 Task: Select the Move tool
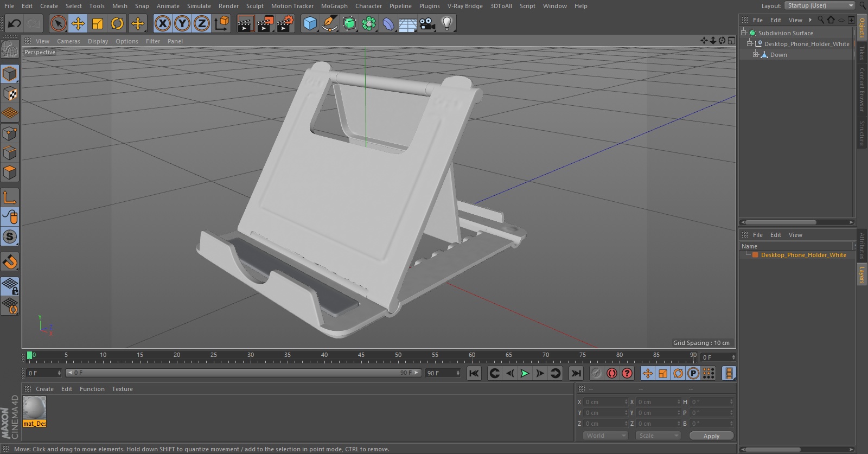(78, 23)
